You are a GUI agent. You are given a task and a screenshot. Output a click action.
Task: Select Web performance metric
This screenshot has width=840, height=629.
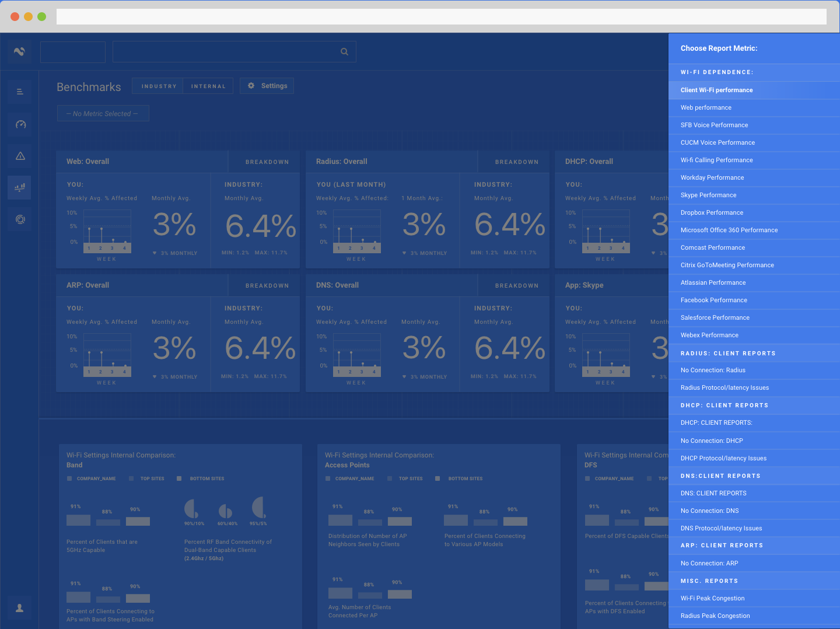[x=754, y=107]
